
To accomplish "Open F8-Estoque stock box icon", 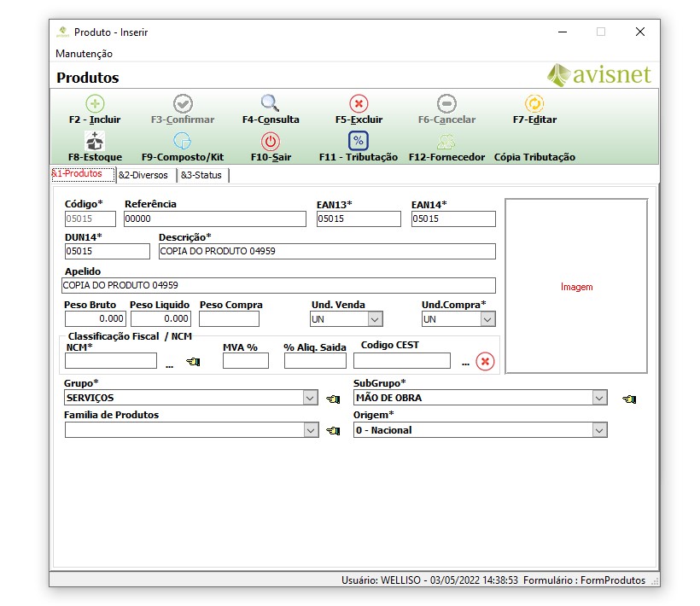I will tap(95, 141).
